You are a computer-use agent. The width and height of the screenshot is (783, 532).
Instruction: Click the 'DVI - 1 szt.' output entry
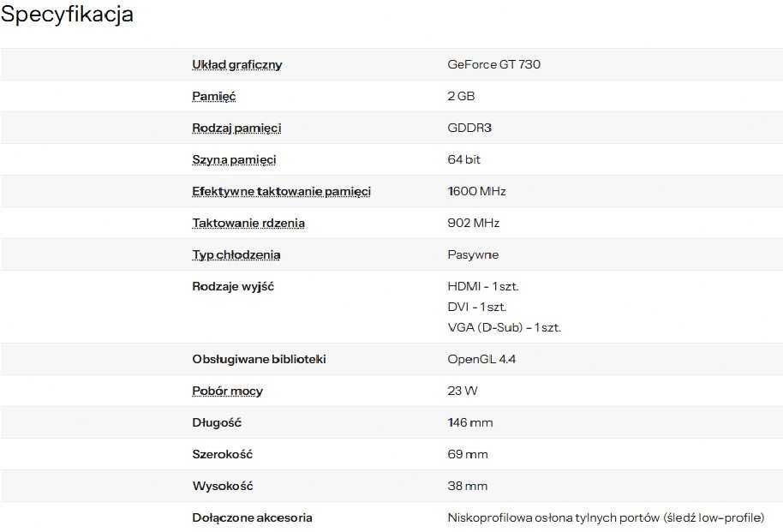coord(477,308)
